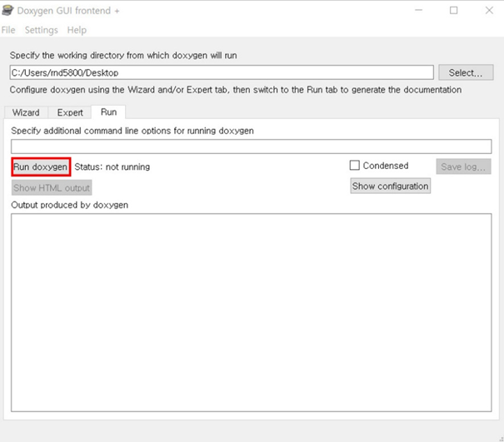The height and width of the screenshot is (442, 504).
Task: Click the Save log... button
Action: point(463,166)
